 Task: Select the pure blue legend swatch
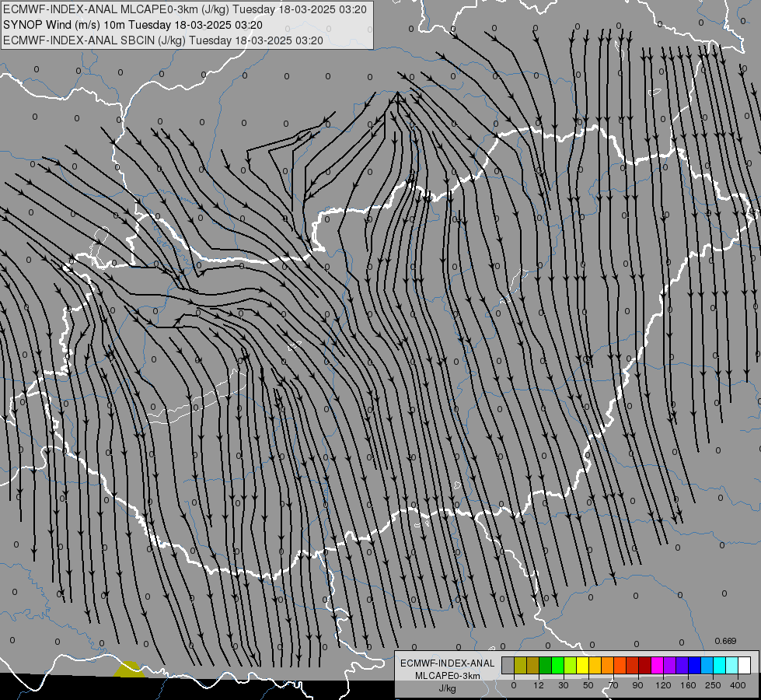pyautogui.click(x=694, y=665)
